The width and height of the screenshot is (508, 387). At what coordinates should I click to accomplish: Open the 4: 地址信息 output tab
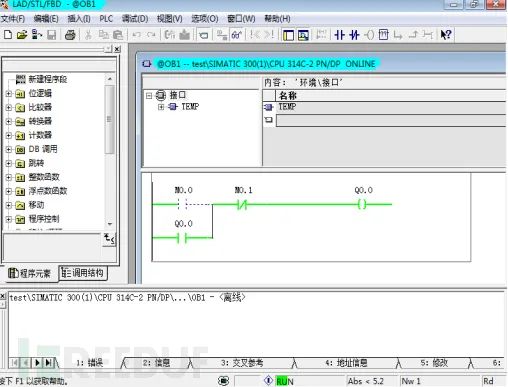(x=346, y=363)
